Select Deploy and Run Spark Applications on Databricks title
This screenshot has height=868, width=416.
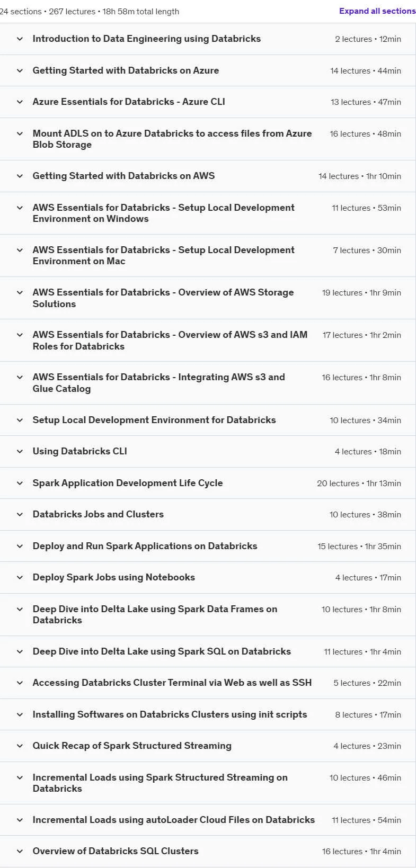point(145,546)
